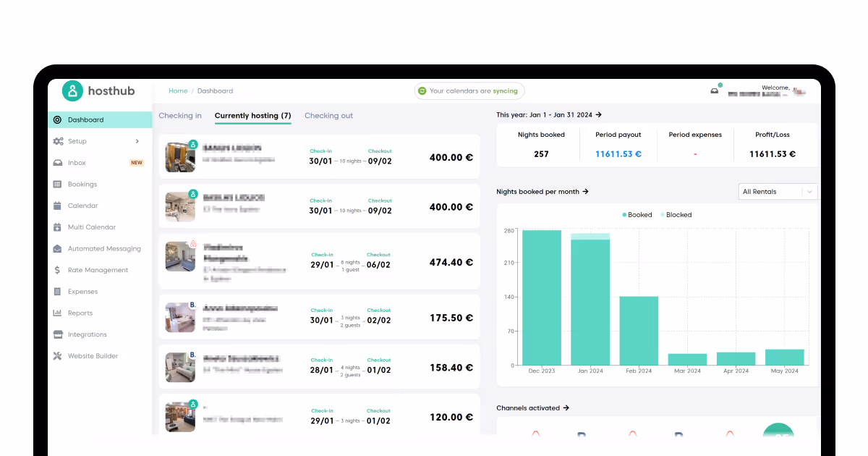Click the Profit/Loss 11611.53 € value
The width and height of the screenshot is (868, 456).
click(x=773, y=154)
